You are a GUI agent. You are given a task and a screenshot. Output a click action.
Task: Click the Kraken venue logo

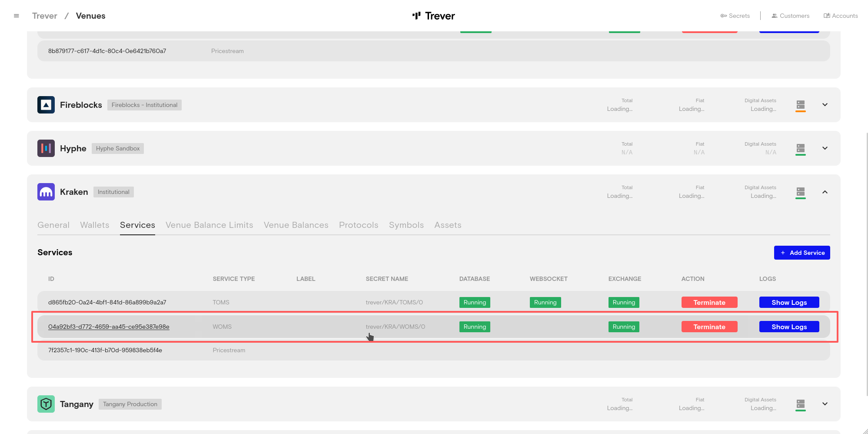[46, 192]
